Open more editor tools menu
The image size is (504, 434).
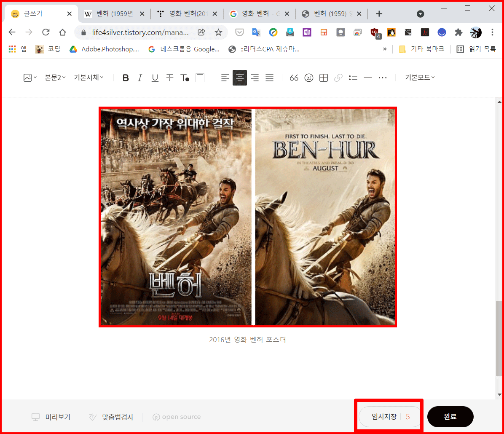click(x=383, y=78)
